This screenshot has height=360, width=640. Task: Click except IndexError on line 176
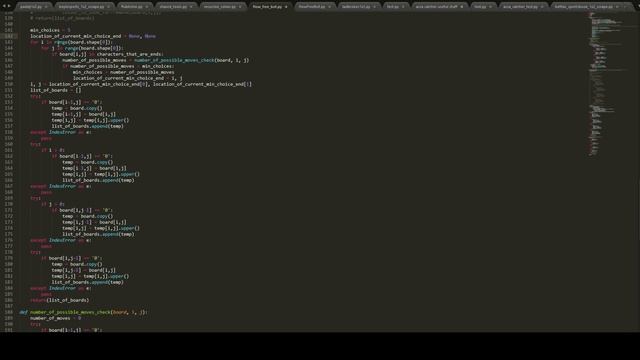pos(60,240)
